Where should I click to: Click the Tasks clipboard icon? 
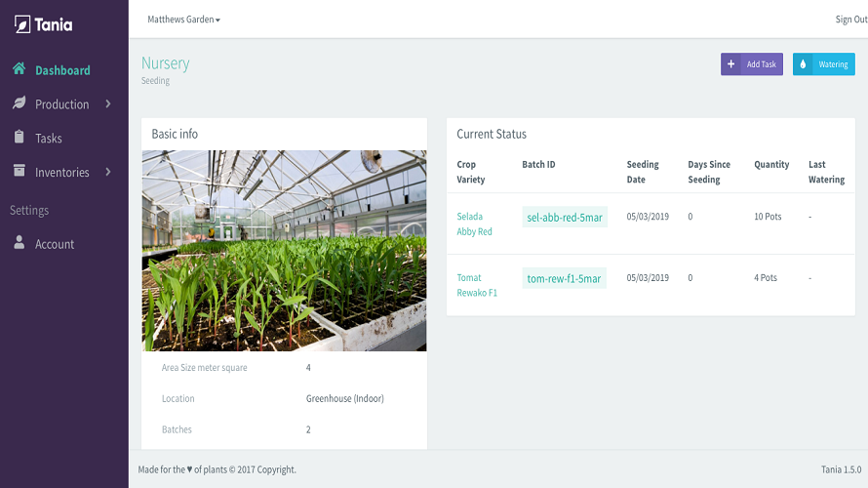click(19, 137)
